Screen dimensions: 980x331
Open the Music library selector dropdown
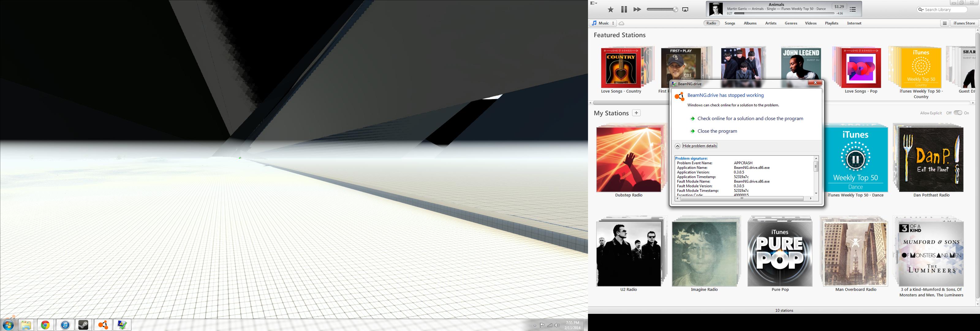tap(603, 23)
